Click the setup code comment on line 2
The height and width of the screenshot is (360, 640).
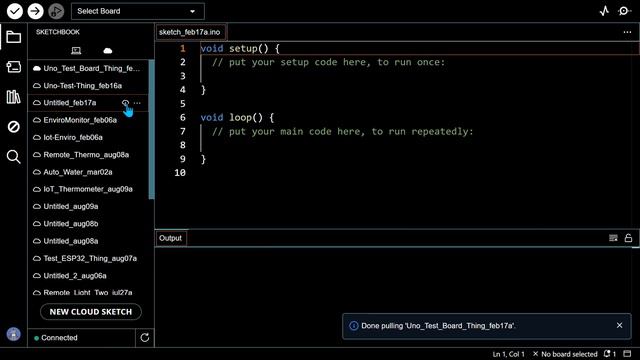[x=329, y=62]
